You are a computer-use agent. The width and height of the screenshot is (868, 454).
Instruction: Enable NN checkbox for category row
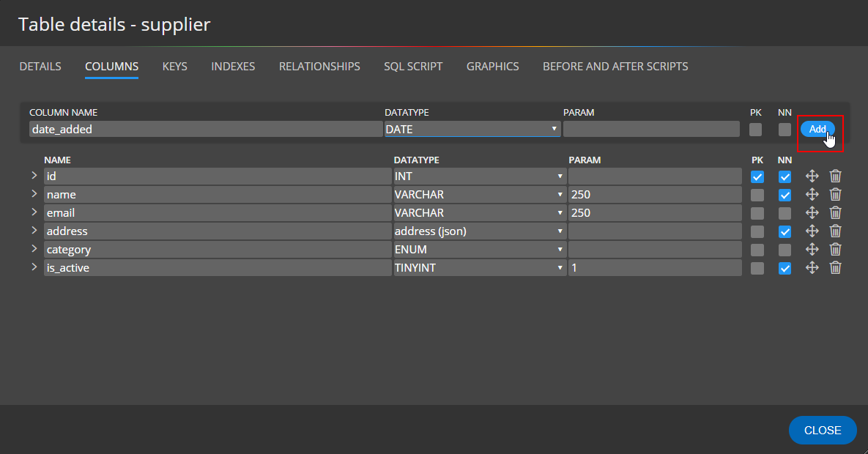click(785, 250)
